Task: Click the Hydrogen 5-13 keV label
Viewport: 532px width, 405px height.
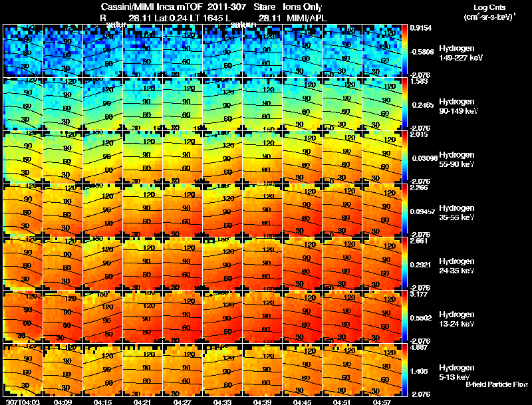Action: (x=457, y=372)
